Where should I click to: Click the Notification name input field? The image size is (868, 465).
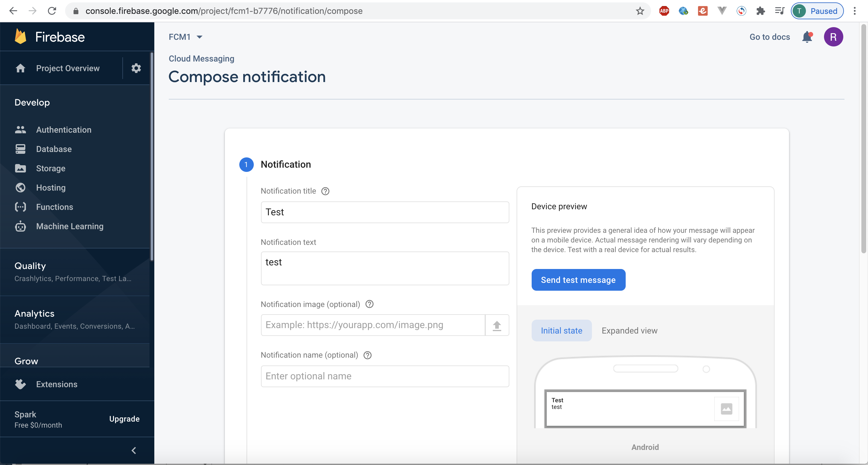385,376
